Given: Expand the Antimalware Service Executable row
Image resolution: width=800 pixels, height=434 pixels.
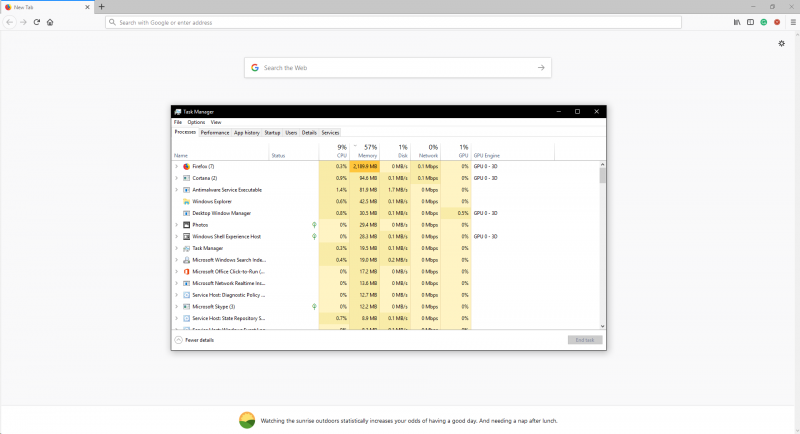Looking at the screenshot, I should point(177,190).
